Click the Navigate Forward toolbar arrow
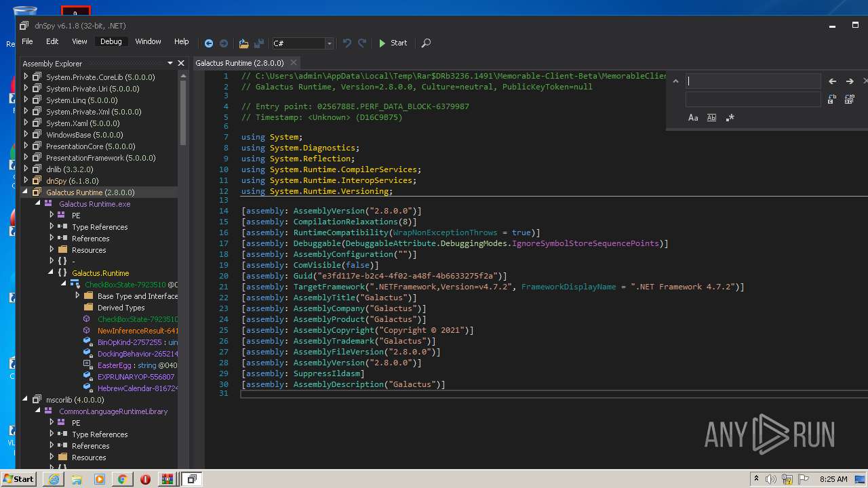 [x=224, y=43]
